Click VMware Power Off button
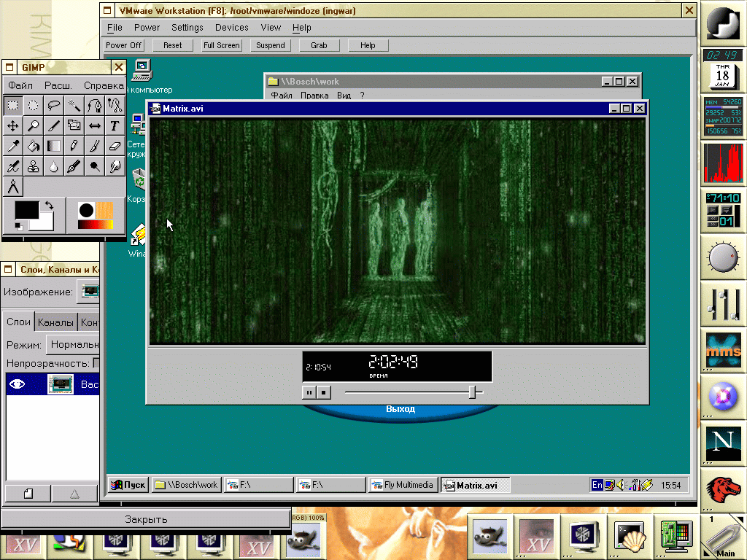Screen dimensions: 747x560 click(x=123, y=45)
